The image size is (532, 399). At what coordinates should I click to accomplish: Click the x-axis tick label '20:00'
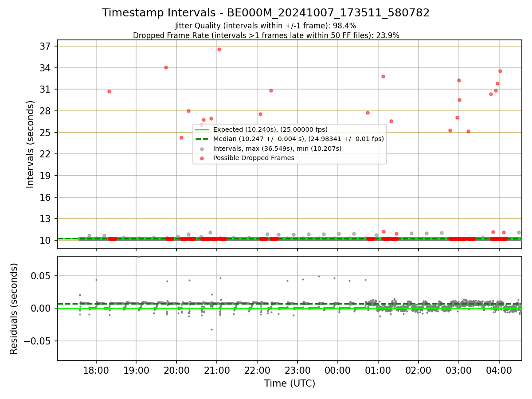pyautogui.click(x=176, y=370)
